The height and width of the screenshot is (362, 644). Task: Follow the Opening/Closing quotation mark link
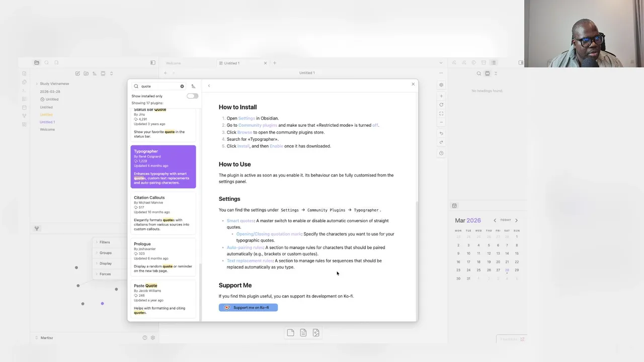pyautogui.click(x=269, y=234)
